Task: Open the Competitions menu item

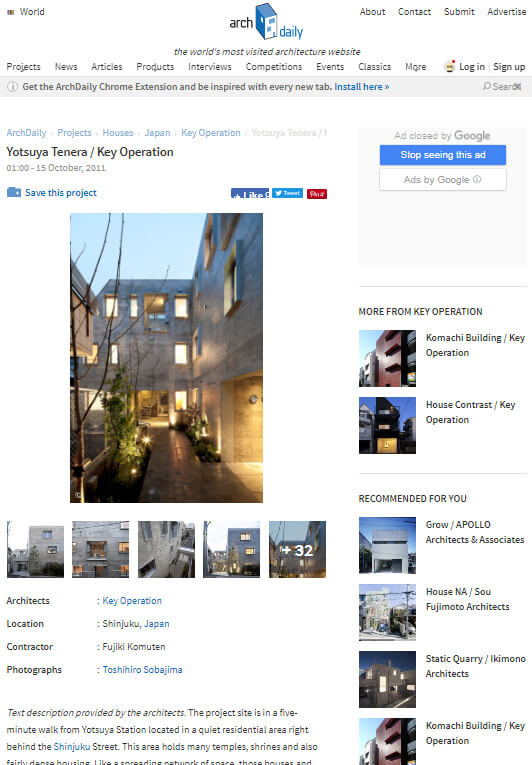Action: 274,67
